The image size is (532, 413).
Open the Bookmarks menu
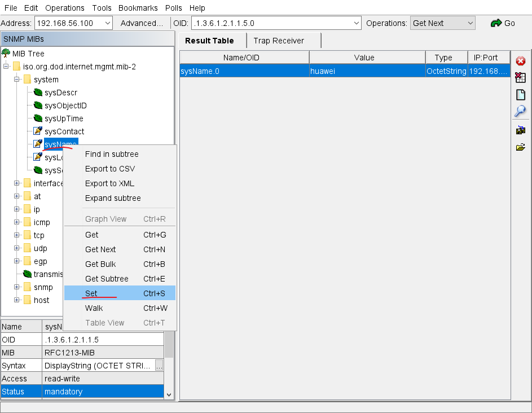[x=138, y=7]
